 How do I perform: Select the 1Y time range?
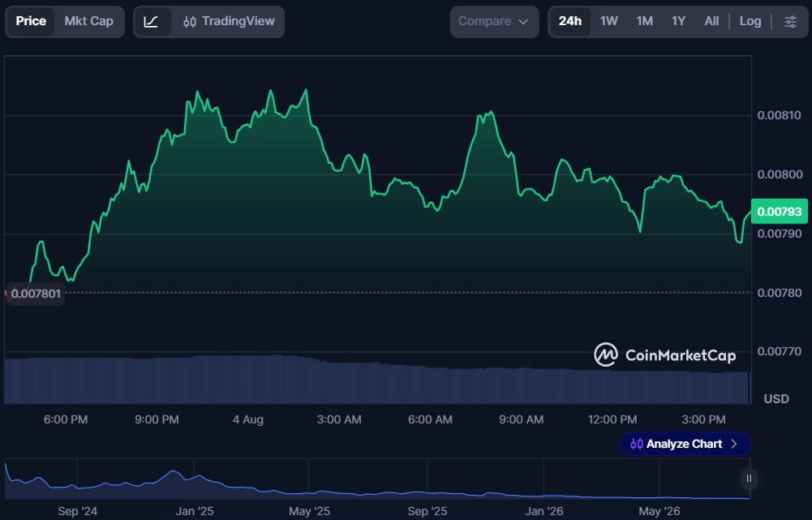point(678,21)
